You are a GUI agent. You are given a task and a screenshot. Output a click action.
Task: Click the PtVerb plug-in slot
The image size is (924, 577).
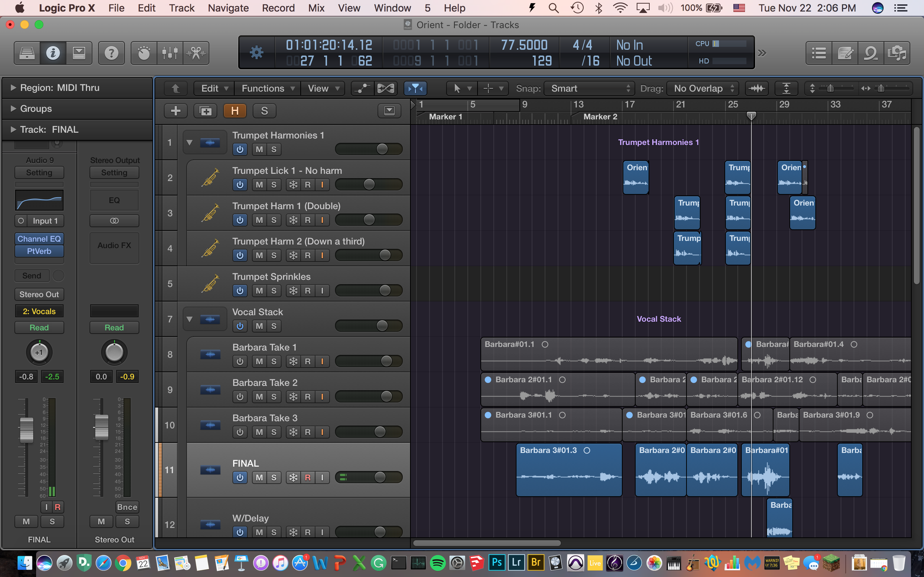(39, 251)
